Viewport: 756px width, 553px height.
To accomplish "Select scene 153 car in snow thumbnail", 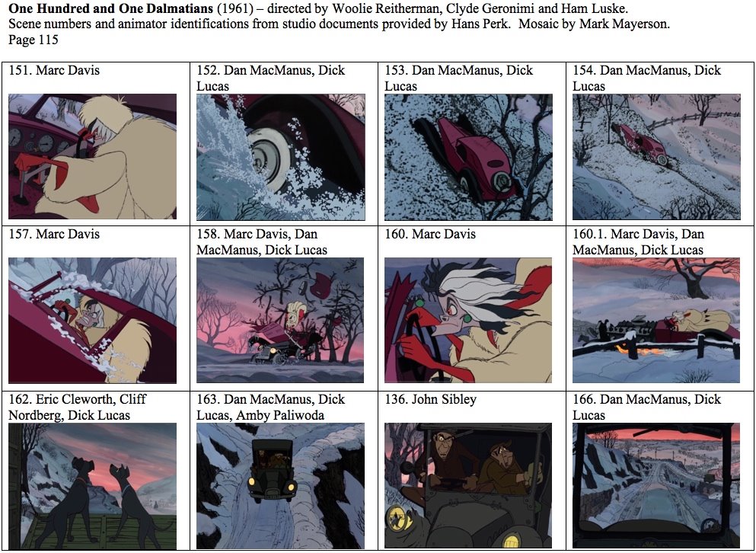I will click(x=469, y=158).
